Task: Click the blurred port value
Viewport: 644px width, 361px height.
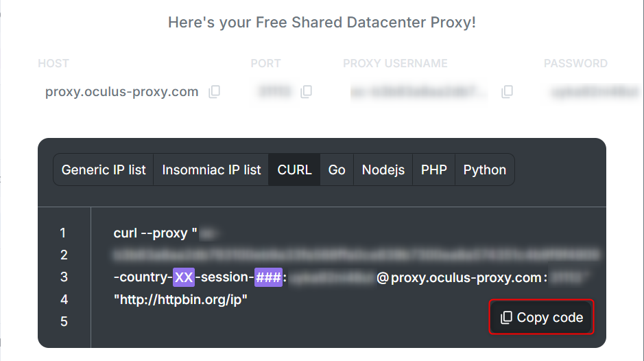Action: [276, 91]
